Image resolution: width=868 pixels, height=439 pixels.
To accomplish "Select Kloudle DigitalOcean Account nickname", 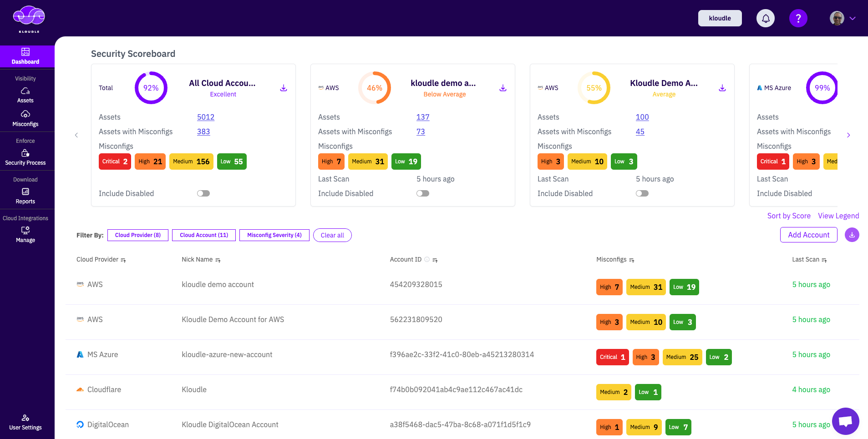I will [230, 424].
